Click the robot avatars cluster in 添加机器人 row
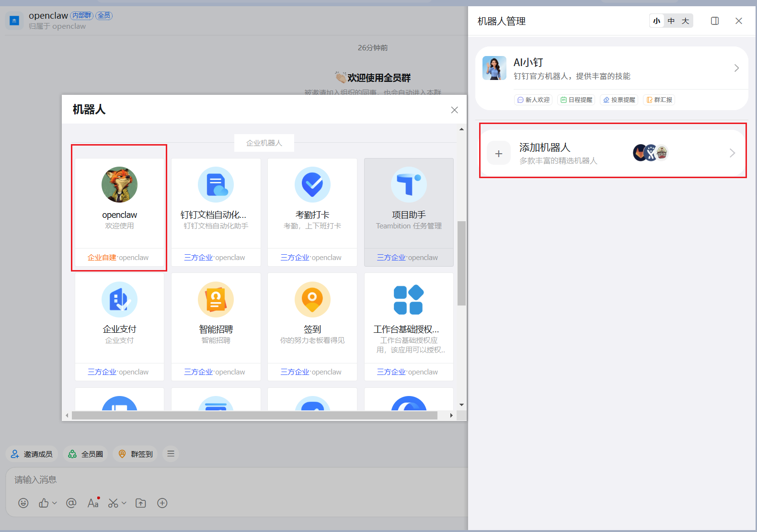 tap(651, 153)
